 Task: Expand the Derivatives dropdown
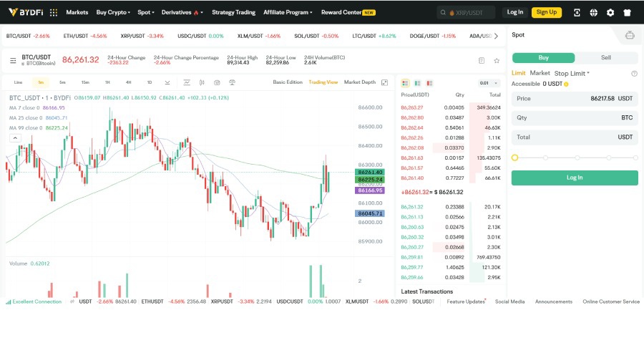point(182,12)
